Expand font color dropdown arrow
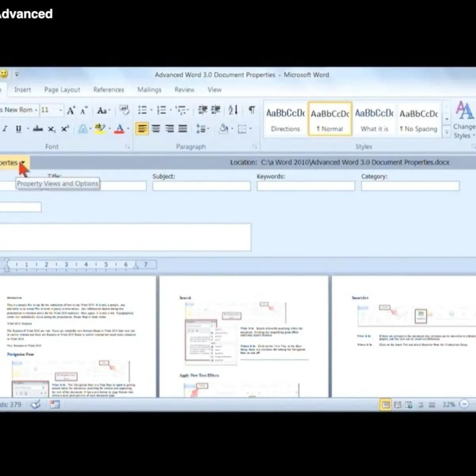Viewport: 476px width, 476px height. click(128, 129)
